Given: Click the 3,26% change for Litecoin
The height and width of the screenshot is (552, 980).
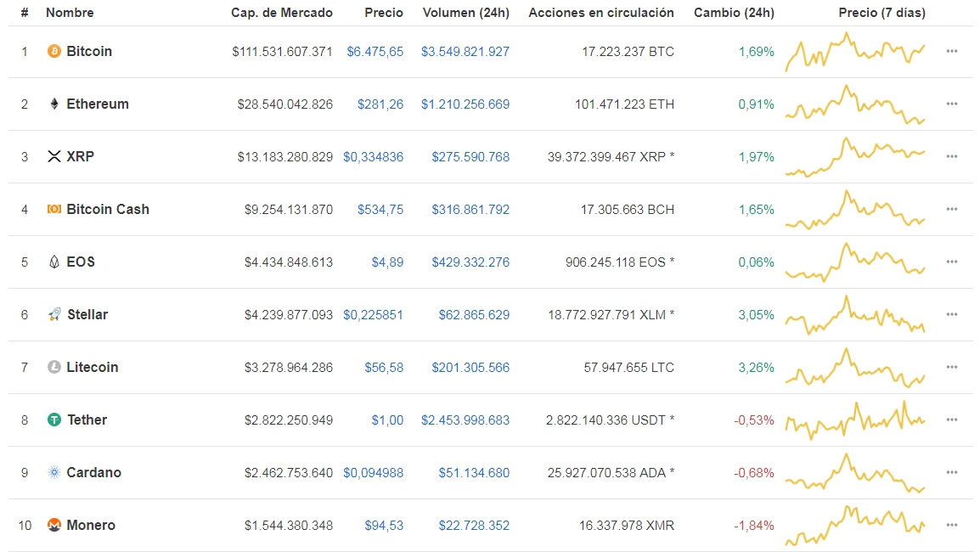Looking at the screenshot, I should click(x=757, y=367).
